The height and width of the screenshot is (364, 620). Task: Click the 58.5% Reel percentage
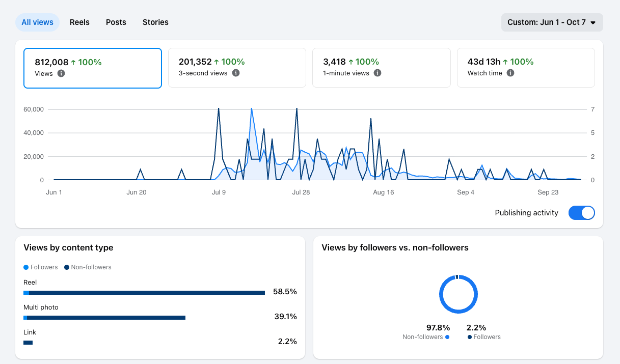(285, 292)
